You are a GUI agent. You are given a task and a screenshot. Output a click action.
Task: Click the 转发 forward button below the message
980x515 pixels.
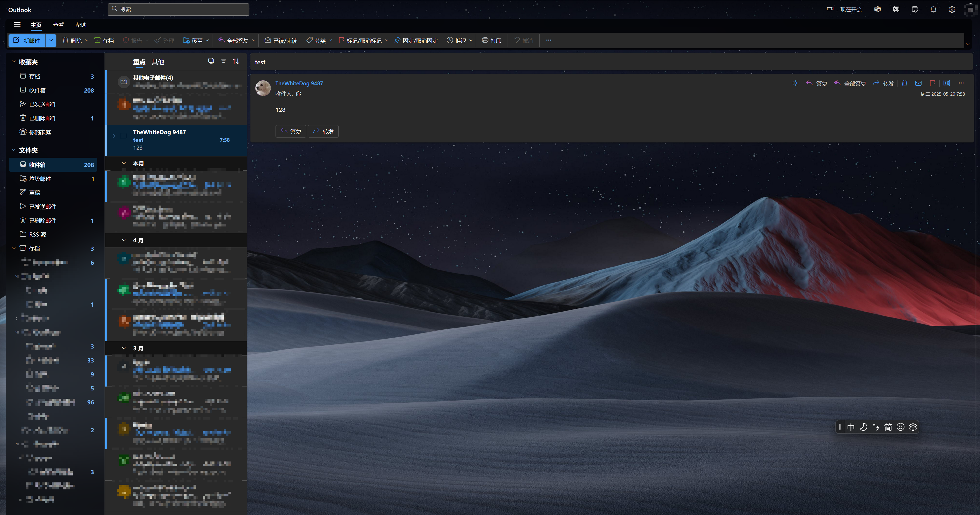coord(323,132)
